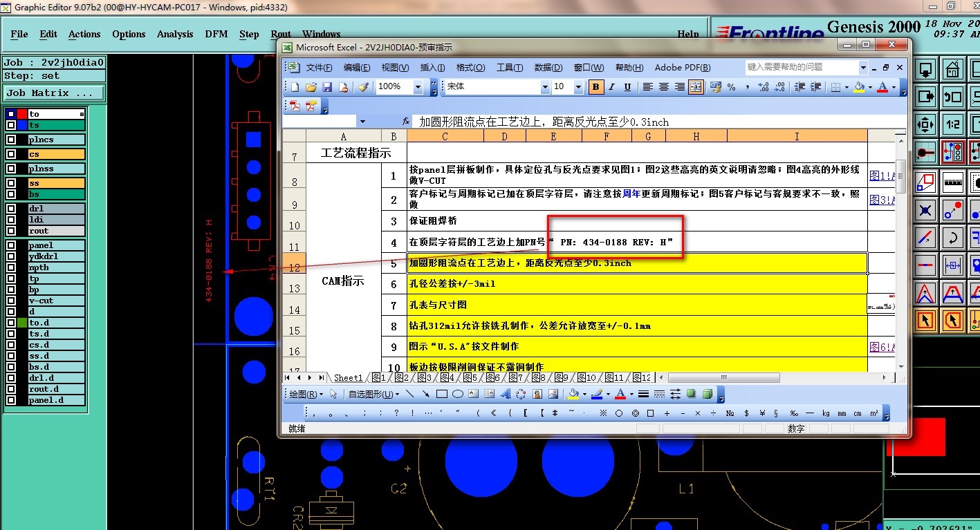
Task: Click the pan arrows icon in Genesis
Action: coord(925,124)
